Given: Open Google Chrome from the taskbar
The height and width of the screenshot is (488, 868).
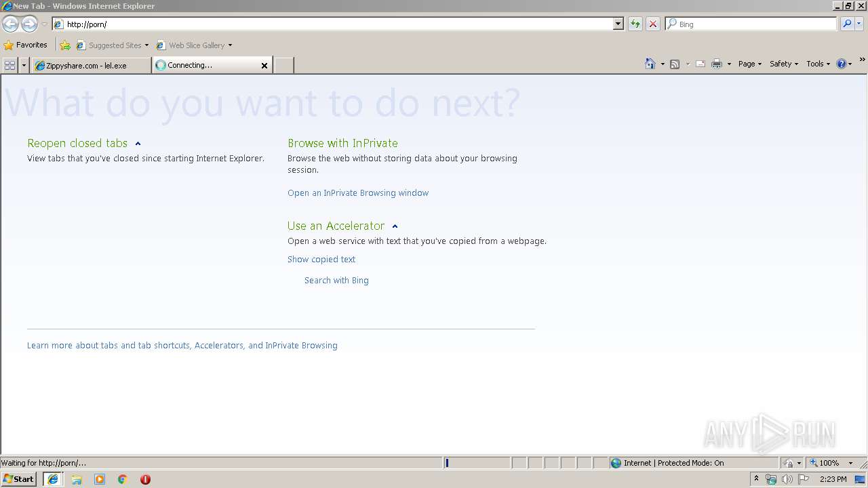Looking at the screenshot, I should point(123,479).
